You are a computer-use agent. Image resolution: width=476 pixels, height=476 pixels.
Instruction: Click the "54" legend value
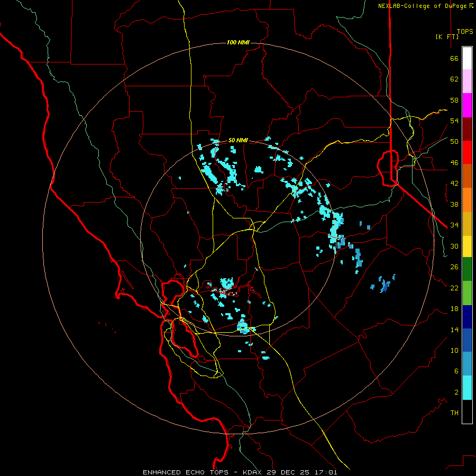[x=454, y=121]
